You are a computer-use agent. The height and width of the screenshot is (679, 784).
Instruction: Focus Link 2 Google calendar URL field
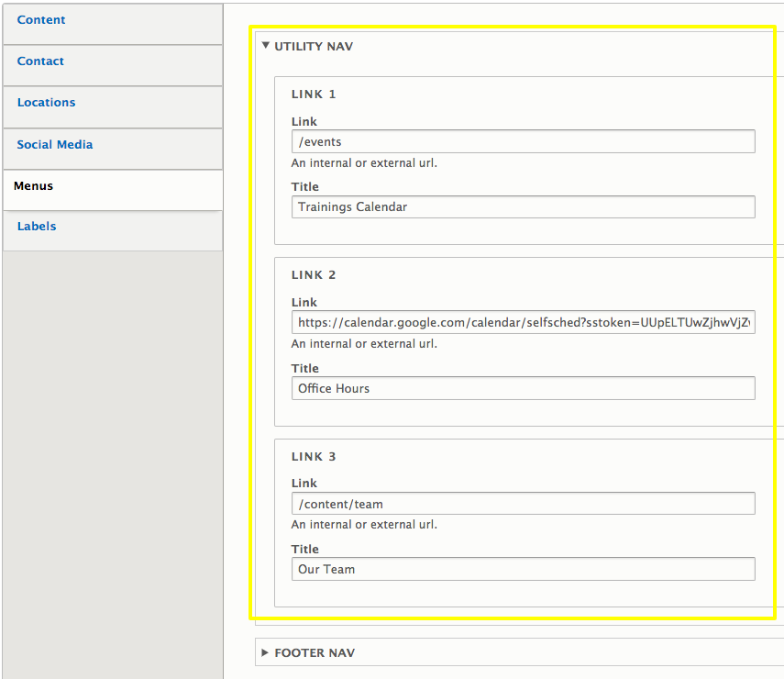523,322
